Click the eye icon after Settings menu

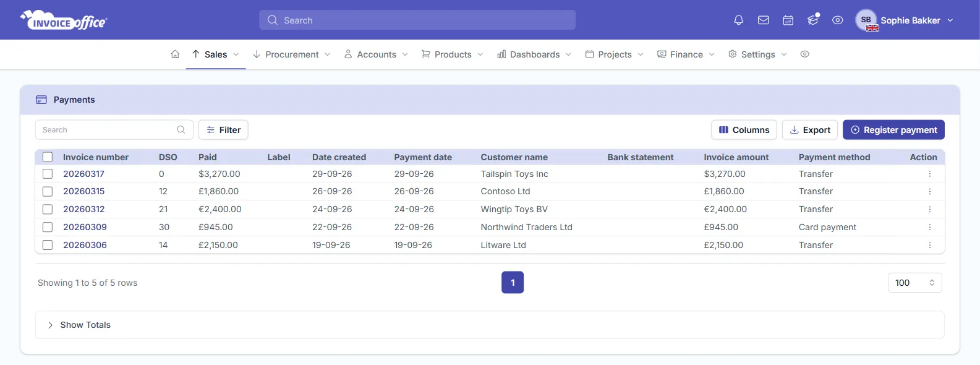(x=804, y=54)
